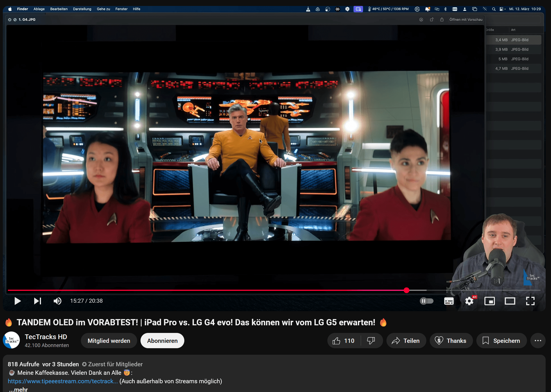The height and width of the screenshot is (392, 551).
Task: Mute the video volume
Action: 57,301
